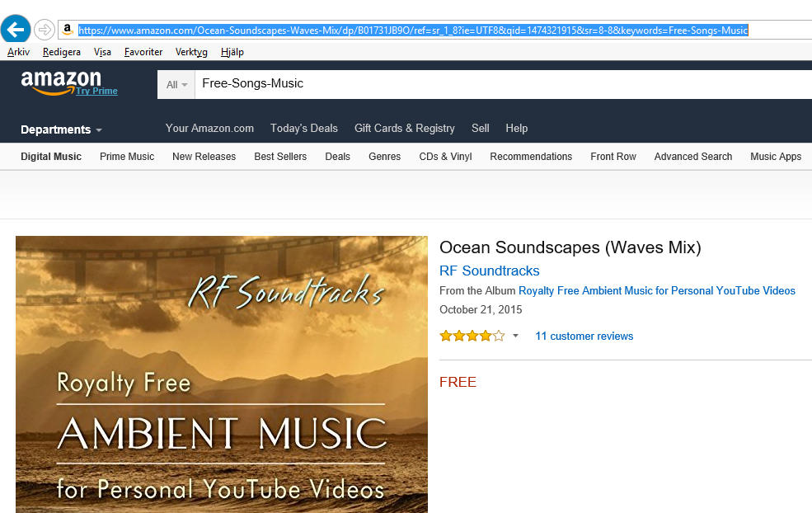This screenshot has height=513, width=812.
Task: Click the browser Back arrow button
Action: (x=16, y=30)
